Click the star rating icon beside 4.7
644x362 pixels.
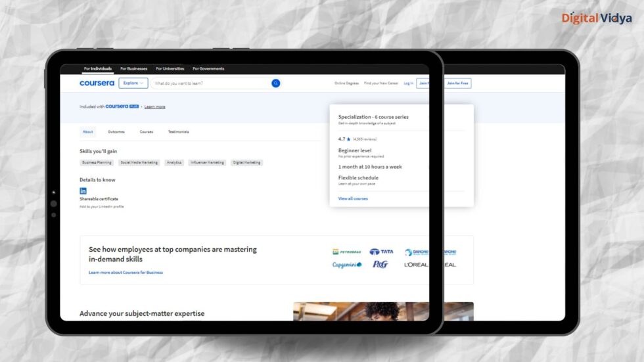point(349,139)
